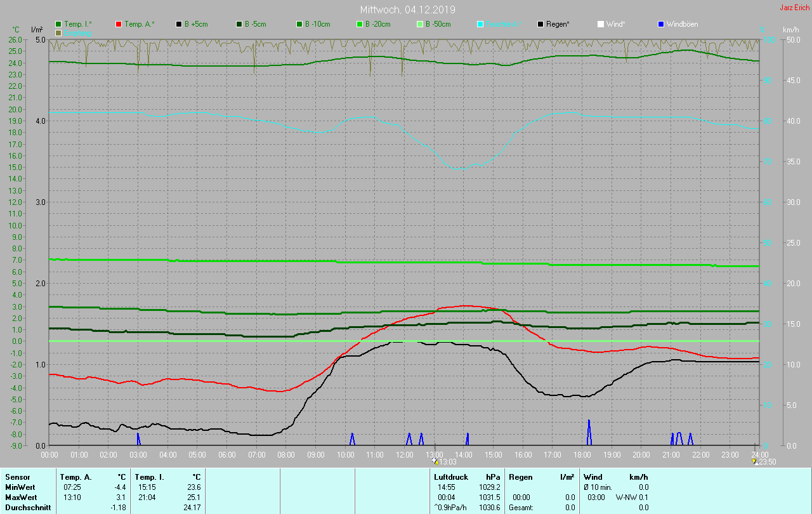Click the MinWert row label
This screenshot has width=812, height=514.
pos(21,487)
